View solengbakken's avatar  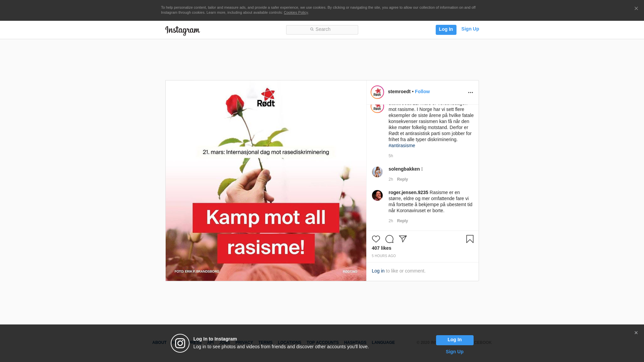(x=377, y=172)
